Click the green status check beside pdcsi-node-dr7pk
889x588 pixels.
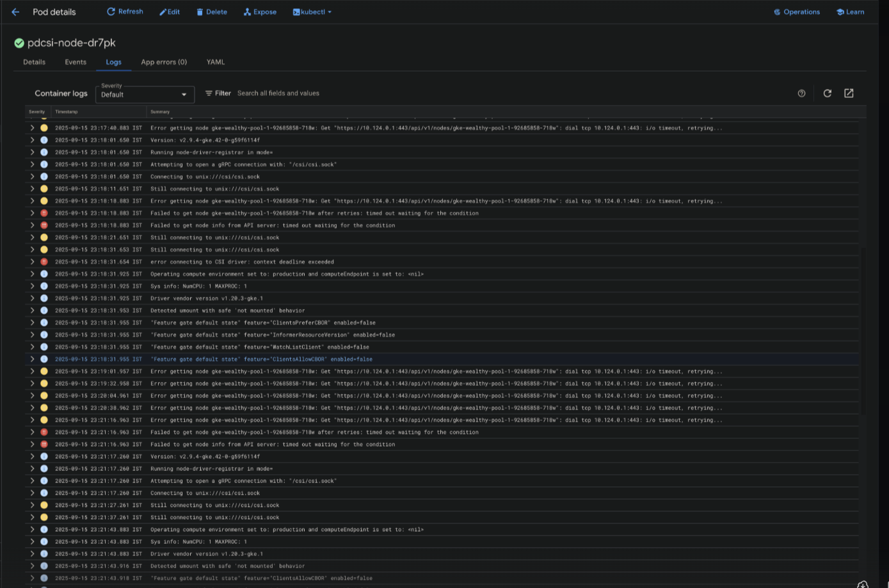(x=19, y=43)
